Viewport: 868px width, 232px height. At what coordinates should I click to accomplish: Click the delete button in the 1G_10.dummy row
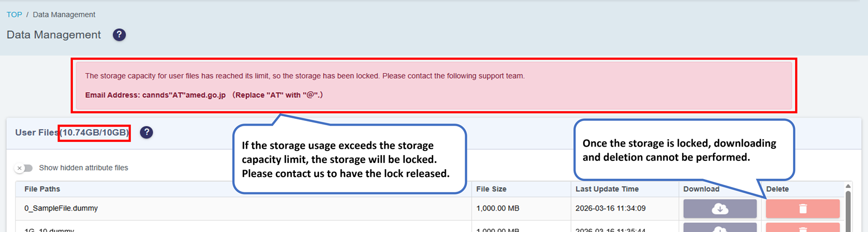tap(803, 228)
